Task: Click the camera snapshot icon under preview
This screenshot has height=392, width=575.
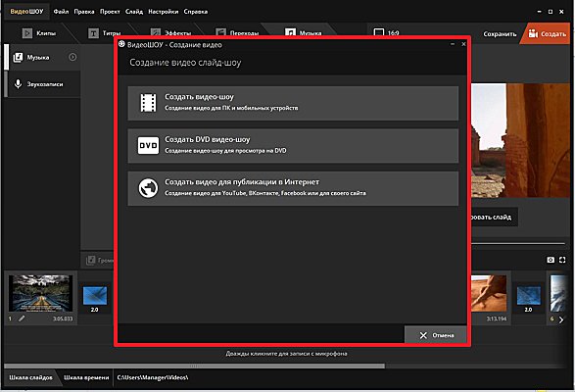Action: (551, 260)
